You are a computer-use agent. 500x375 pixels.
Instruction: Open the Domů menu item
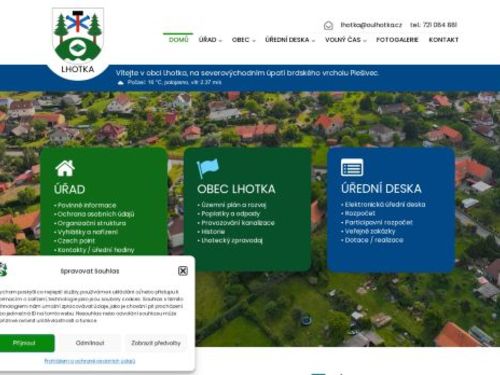click(178, 40)
